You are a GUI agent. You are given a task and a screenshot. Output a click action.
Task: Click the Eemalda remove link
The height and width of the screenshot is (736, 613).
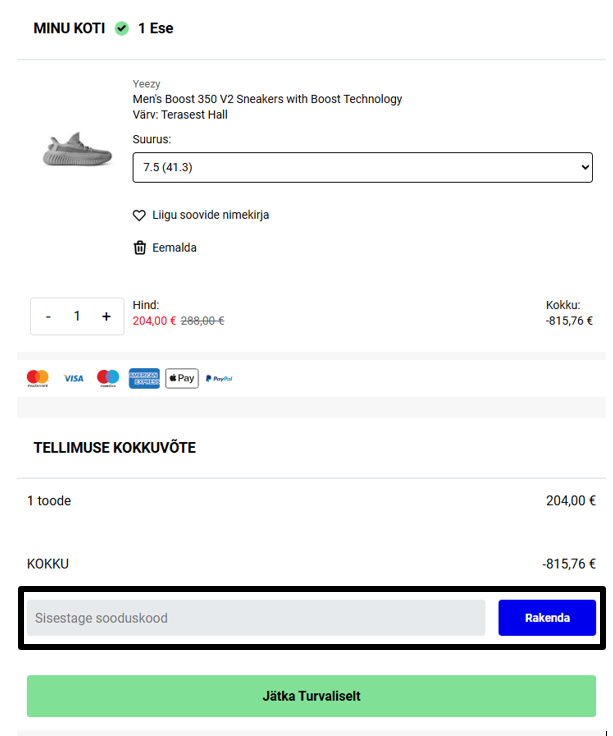coord(174,248)
